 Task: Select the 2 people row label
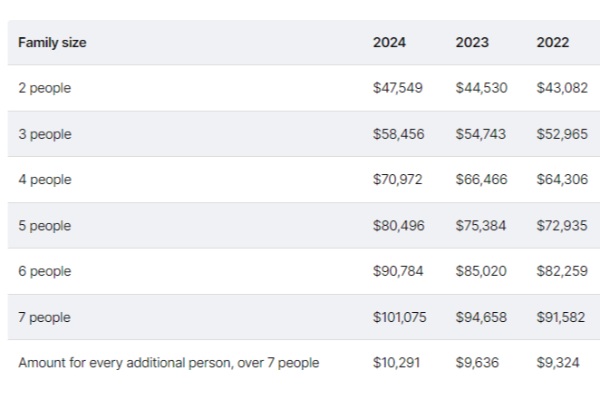[x=45, y=88]
